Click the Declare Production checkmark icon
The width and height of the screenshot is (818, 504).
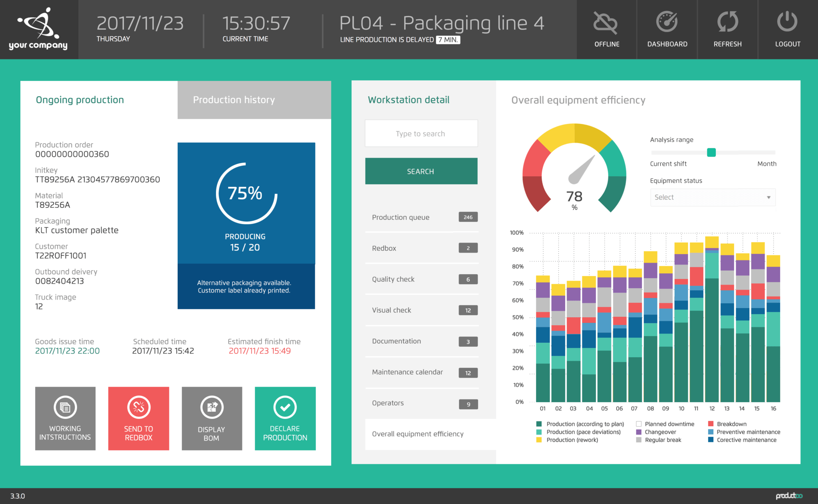pos(285,407)
